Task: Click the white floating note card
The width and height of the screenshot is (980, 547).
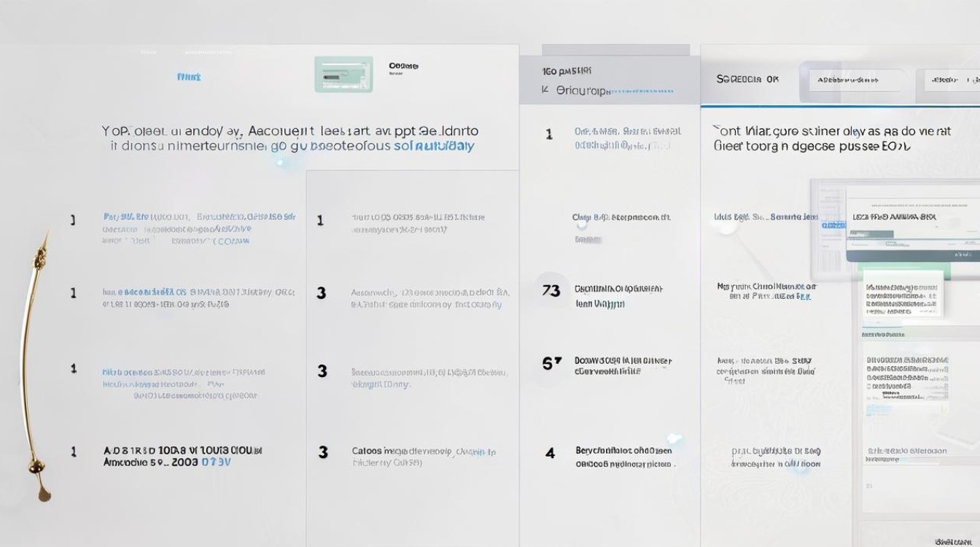Action: coord(904,295)
